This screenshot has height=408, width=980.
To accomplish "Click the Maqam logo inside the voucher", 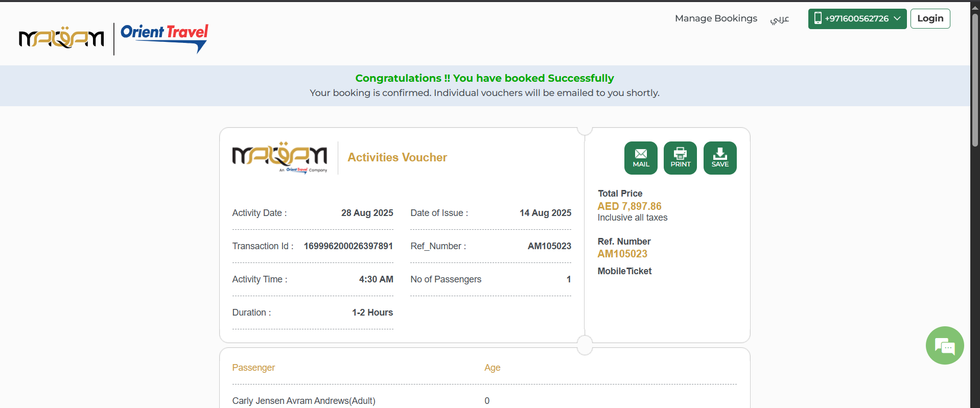I will point(279,157).
